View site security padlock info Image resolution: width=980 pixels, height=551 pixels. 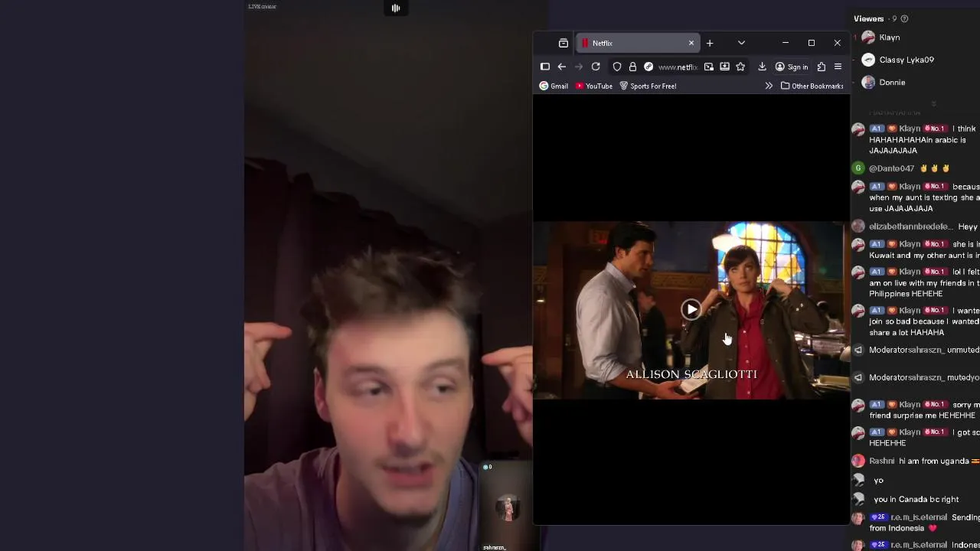coord(632,67)
